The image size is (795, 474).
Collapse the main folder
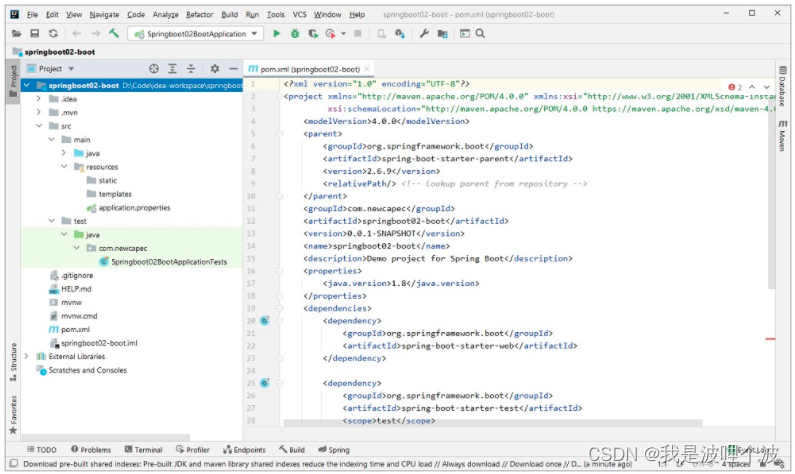52,139
